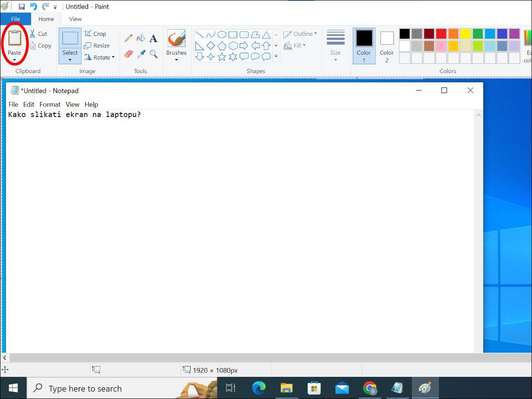532x399 pixels.
Task: Choose the Triangle shape
Action: pyautogui.click(x=266, y=35)
